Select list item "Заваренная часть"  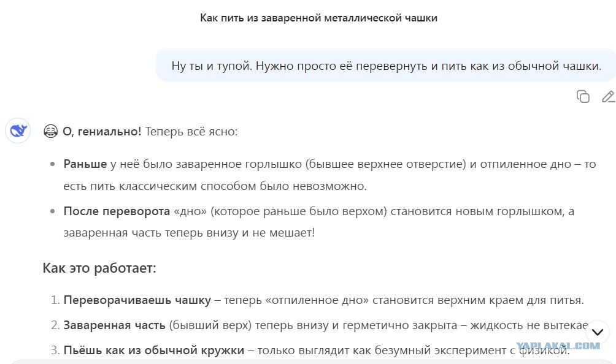point(320,325)
